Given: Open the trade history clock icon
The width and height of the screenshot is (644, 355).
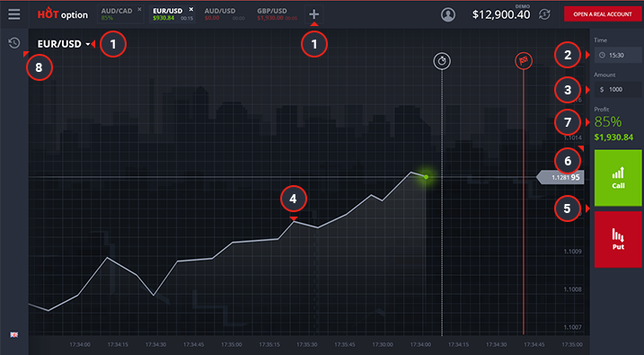Looking at the screenshot, I should tap(14, 43).
